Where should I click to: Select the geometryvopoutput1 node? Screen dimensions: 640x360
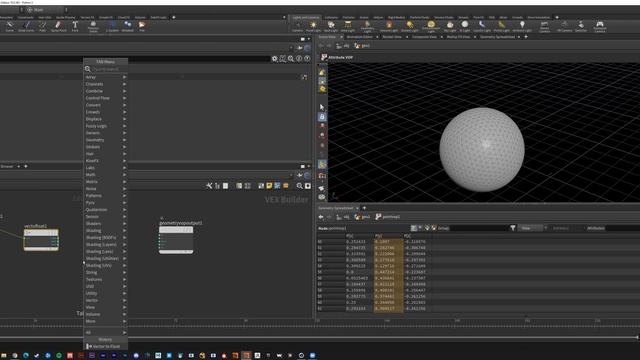coord(176,240)
